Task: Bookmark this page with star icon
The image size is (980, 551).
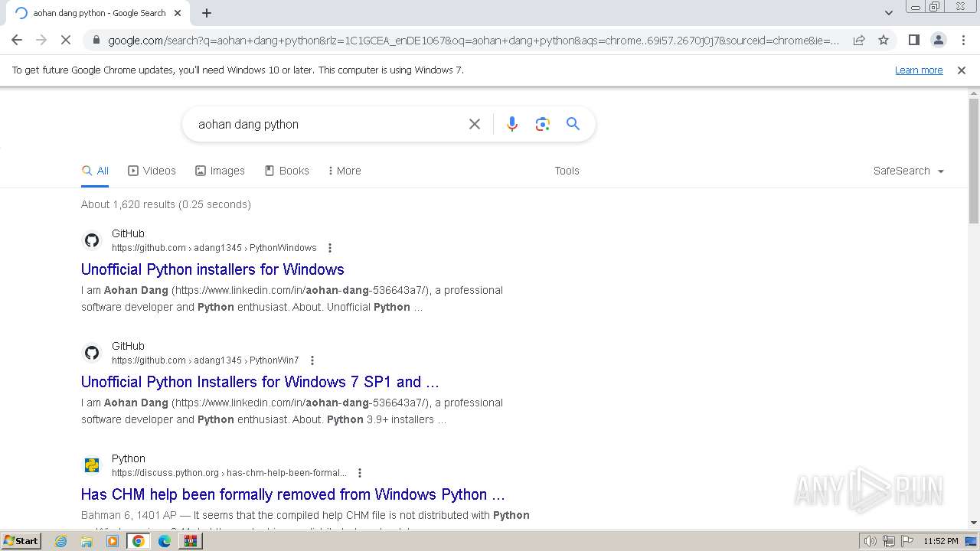Action: [x=884, y=40]
